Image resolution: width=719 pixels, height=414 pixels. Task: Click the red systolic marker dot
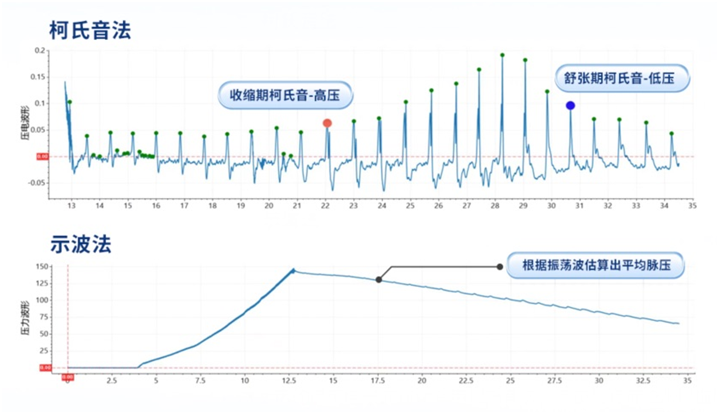click(327, 123)
